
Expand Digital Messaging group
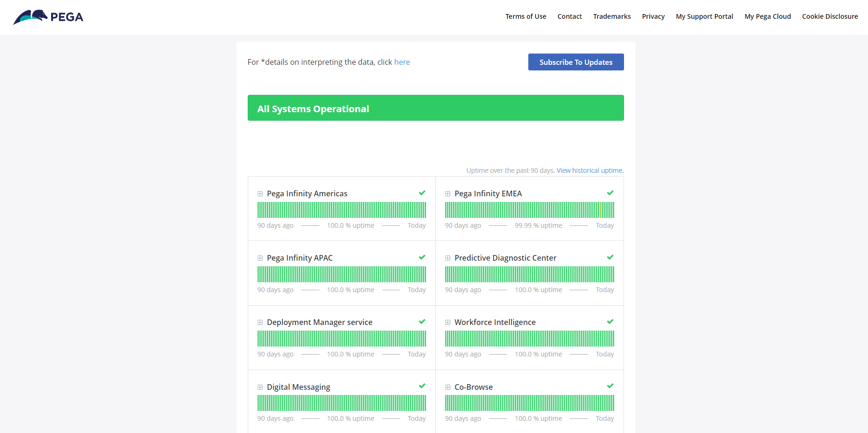pyautogui.click(x=260, y=387)
